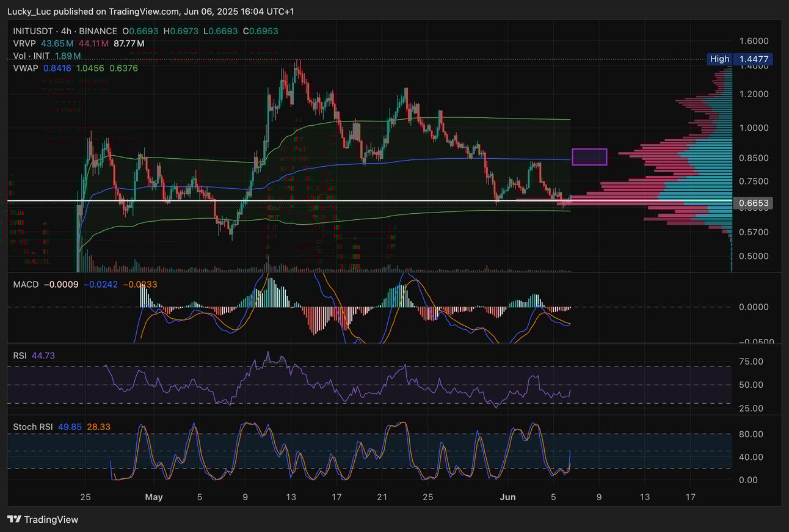Image resolution: width=789 pixels, height=532 pixels.
Task: Click the Jun label on the time axis
Action: point(507,497)
